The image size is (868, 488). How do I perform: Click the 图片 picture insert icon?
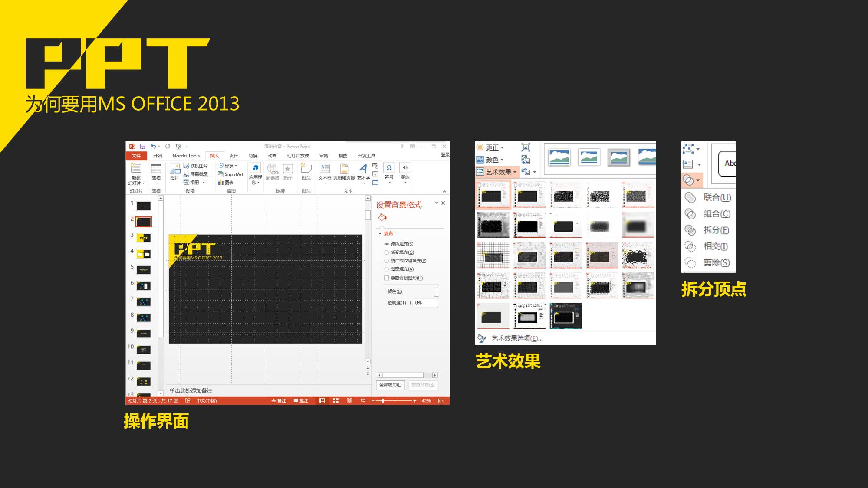tap(174, 172)
